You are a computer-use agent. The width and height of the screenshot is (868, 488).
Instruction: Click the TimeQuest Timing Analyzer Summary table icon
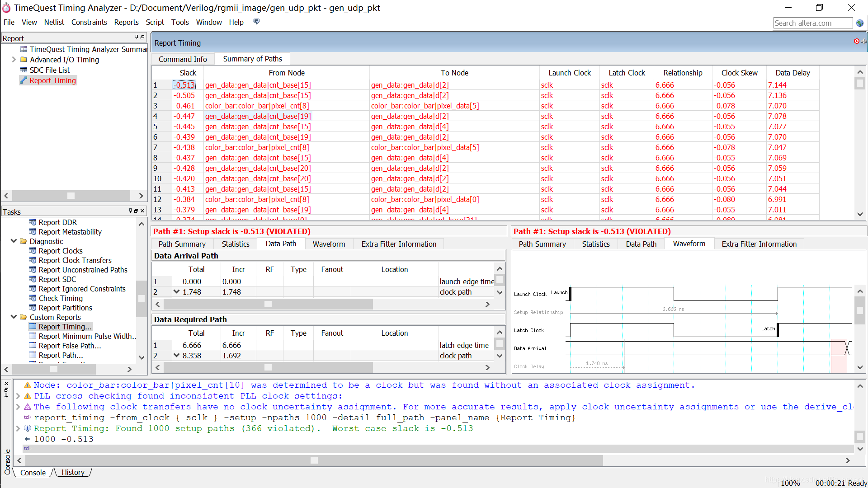24,49
